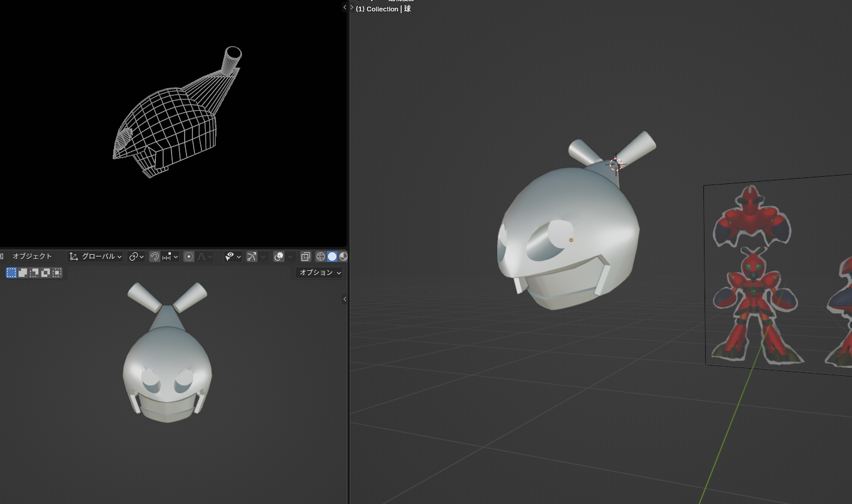Open the snap settings dropdown
852x504 pixels.
pos(170,256)
